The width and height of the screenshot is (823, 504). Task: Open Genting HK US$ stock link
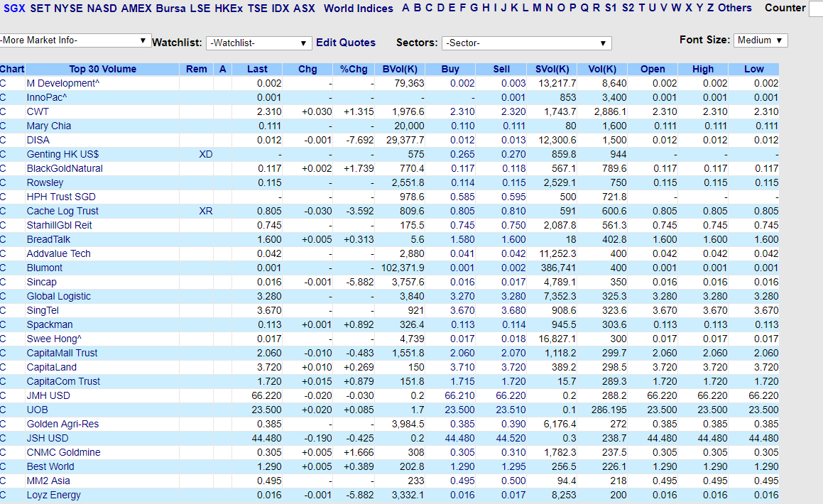[x=62, y=154]
